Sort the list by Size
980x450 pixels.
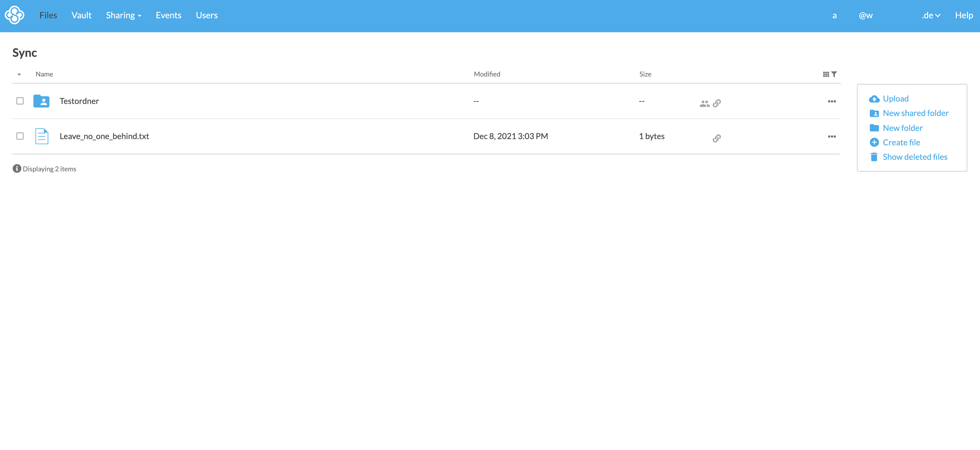[x=645, y=74]
